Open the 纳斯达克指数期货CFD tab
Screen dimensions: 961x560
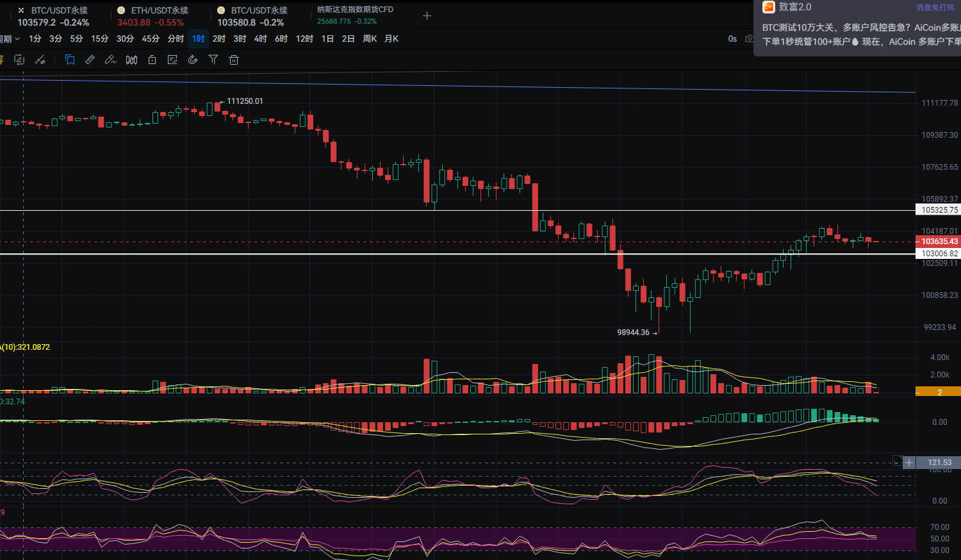point(355,10)
